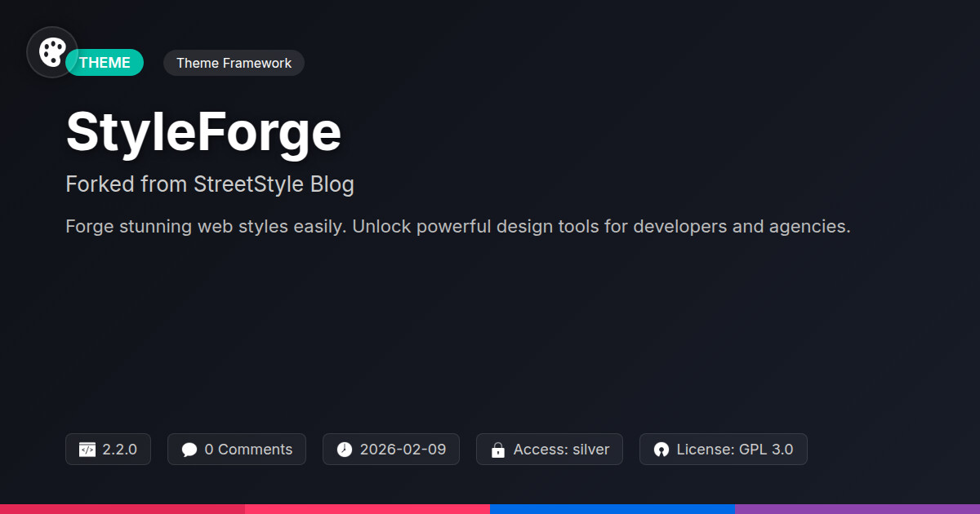Click the code version icon
Screen dimensions: 980x514
tap(87, 450)
